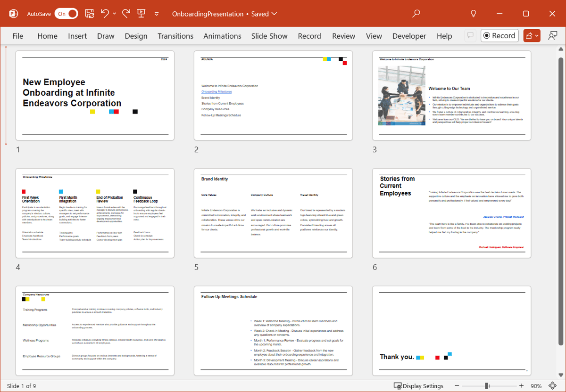This screenshot has height=392, width=566.
Task: Click the lightbulb ideas icon
Action: pyautogui.click(x=474, y=14)
